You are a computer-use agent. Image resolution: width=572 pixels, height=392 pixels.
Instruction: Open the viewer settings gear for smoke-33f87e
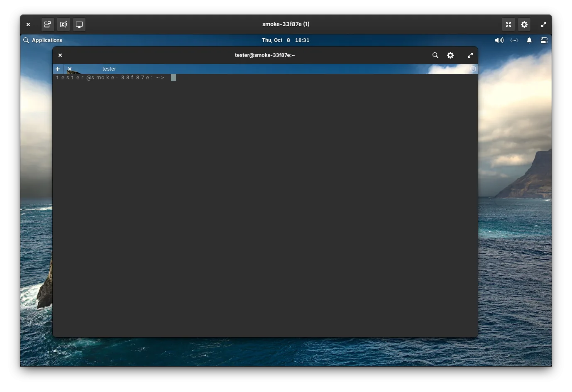pos(524,24)
